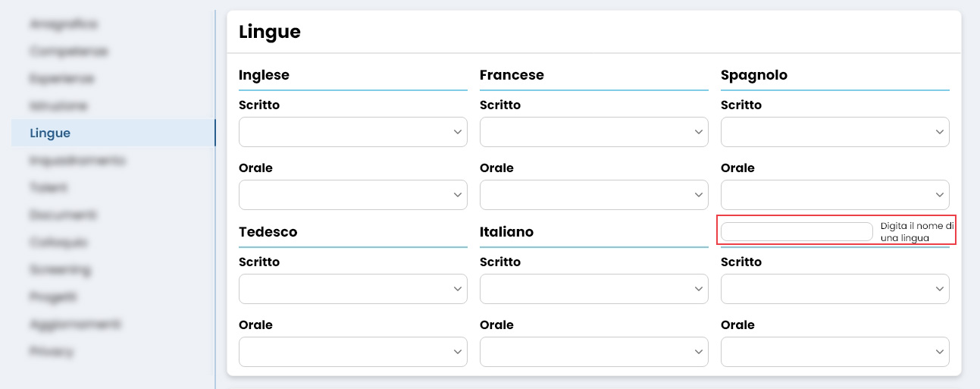980x389 pixels.
Task: Open the Inglese Scritto dropdown
Action: 352,132
